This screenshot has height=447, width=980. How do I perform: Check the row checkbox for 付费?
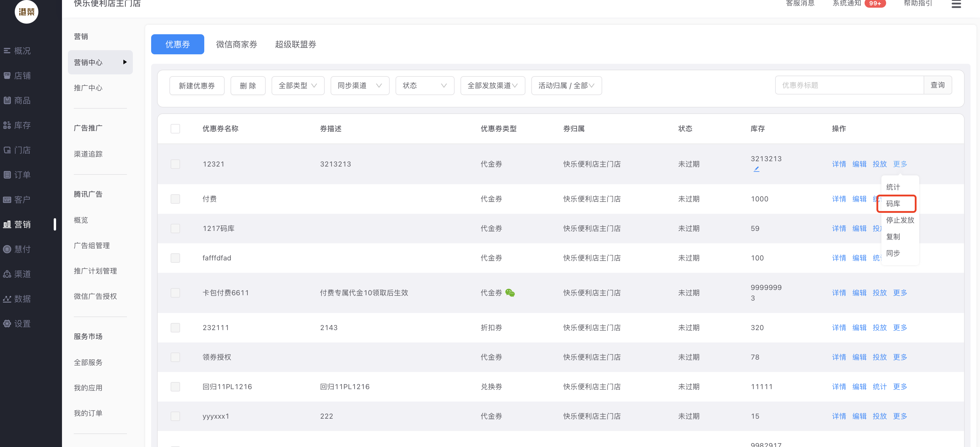(175, 199)
